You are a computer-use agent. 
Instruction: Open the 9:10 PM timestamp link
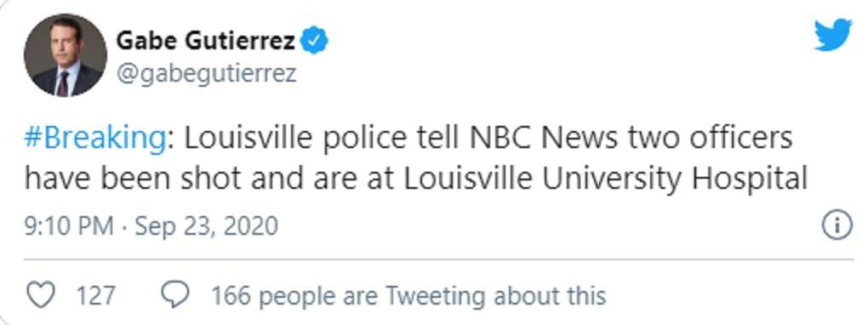point(69,226)
